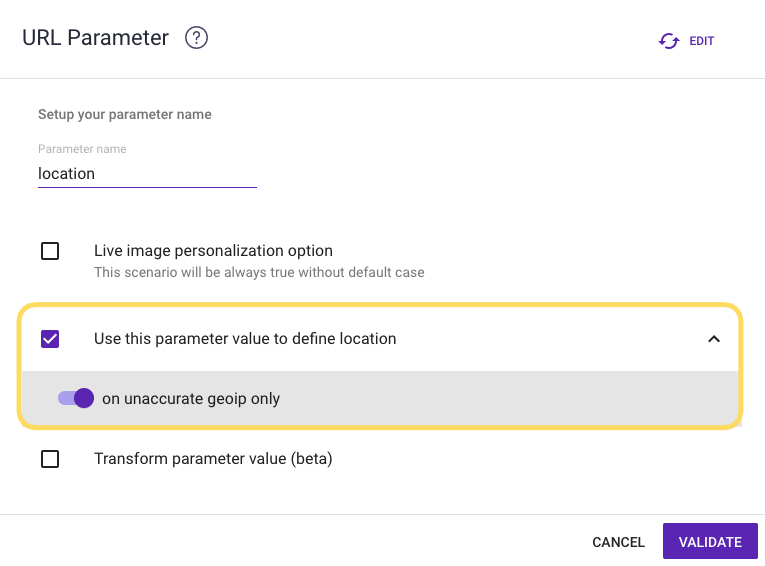Click 'Use this parameter value to define location' text
The width and height of the screenshot is (765, 566).
[x=245, y=339]
